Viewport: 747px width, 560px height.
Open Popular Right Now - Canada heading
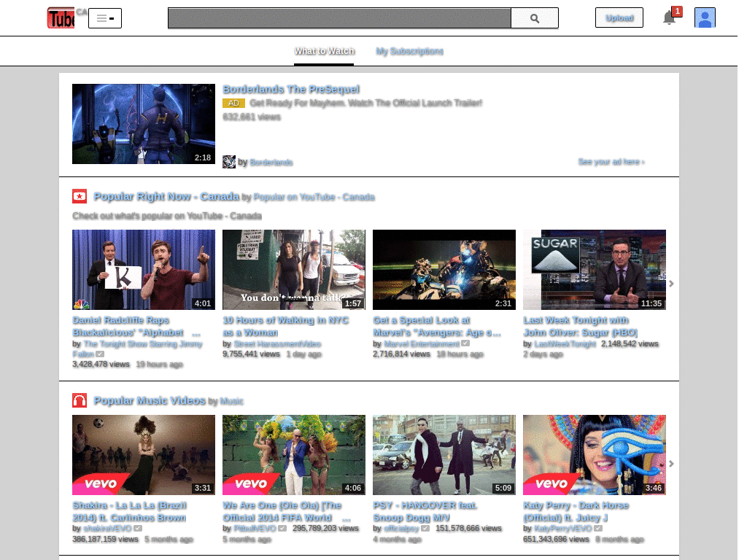166,196
